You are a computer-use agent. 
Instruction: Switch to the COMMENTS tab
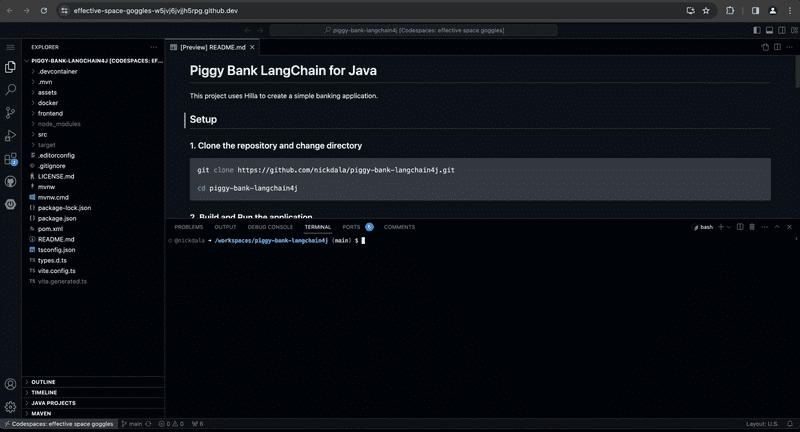click(x=399, y=227)
